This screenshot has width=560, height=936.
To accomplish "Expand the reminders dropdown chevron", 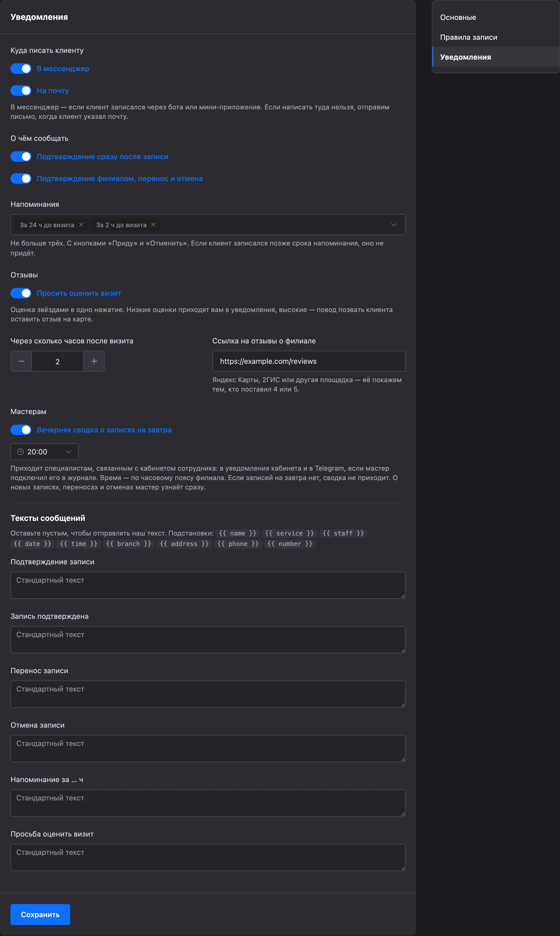I will coord(393,225).
